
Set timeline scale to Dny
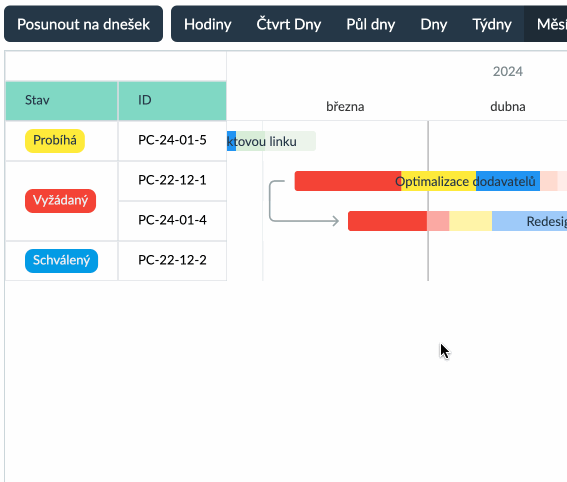[x=434, y=24]
